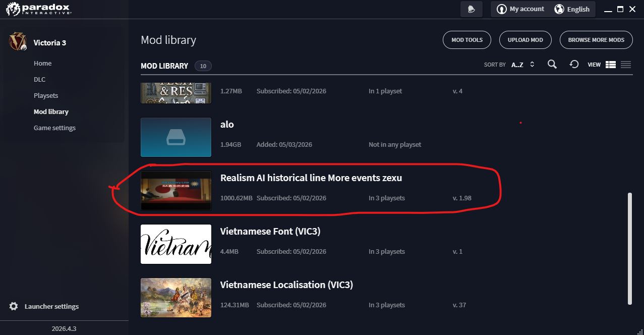The width and height of the screenshot is (644, 335).
Task: Click version v. 1.98 text
Action: point(462,198)
